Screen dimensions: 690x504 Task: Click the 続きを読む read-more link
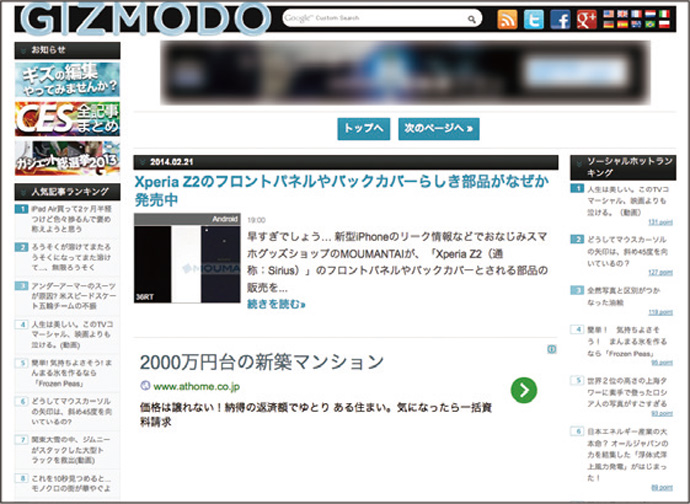pyautogui.click(x=276, y=304)
